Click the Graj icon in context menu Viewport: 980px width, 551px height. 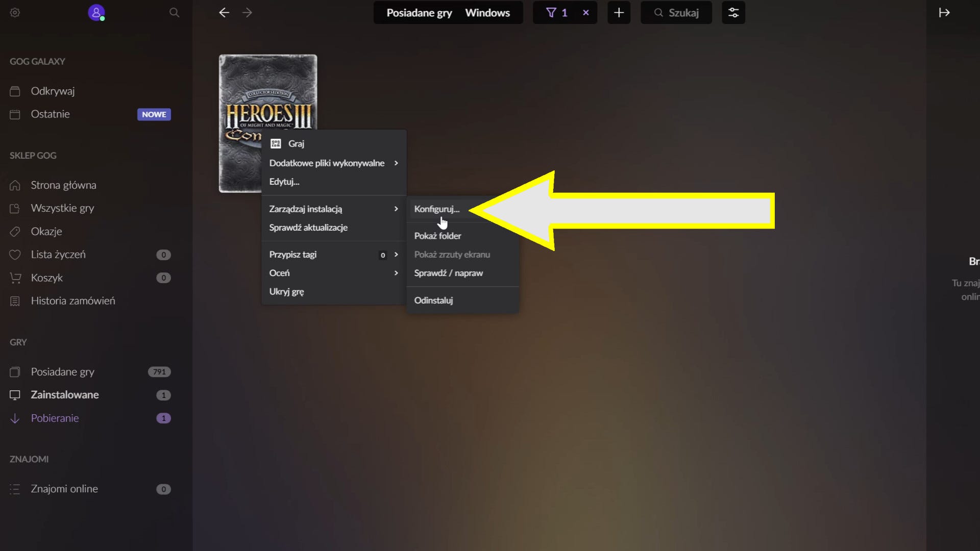click(x=276, y=144)
